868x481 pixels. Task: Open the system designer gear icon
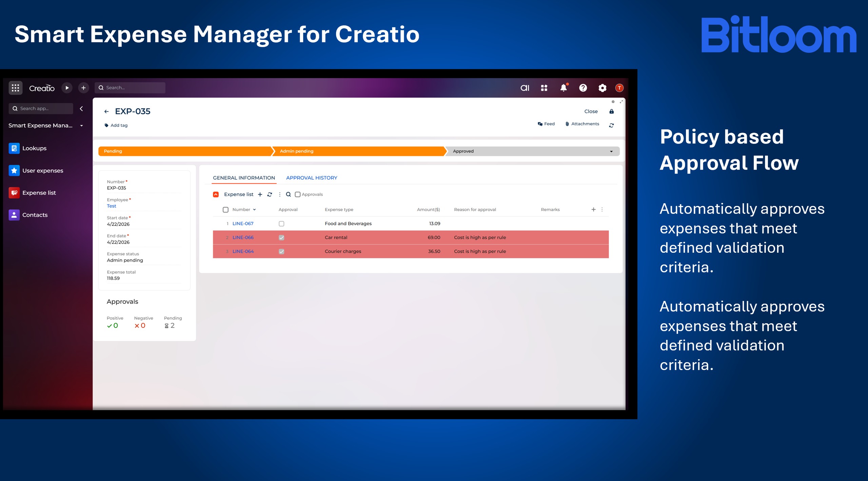point(602,88)
